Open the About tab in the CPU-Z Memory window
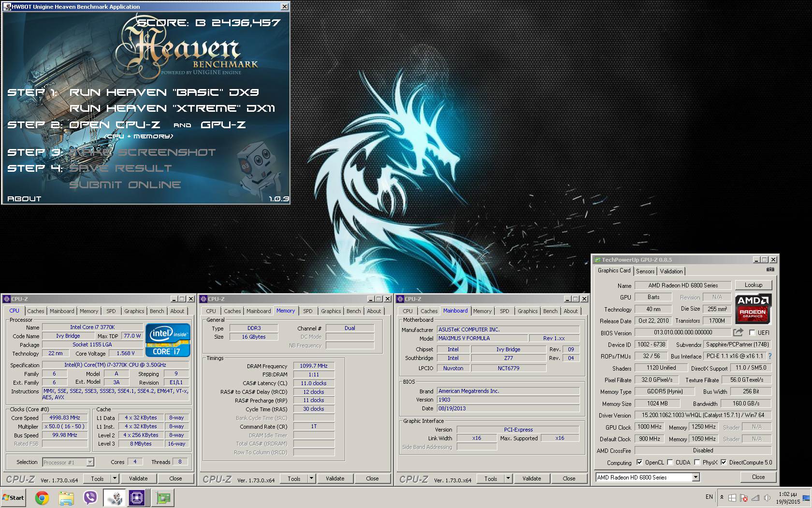Image resolution: width=812 pixels, height=508 pixels. pyautogui.click(x=374, y=311)
